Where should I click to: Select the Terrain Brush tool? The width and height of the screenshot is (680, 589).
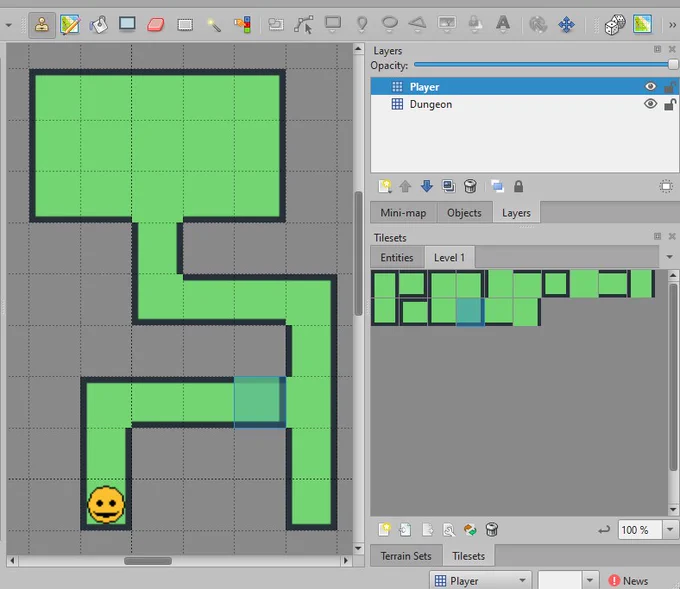[70, 25]
